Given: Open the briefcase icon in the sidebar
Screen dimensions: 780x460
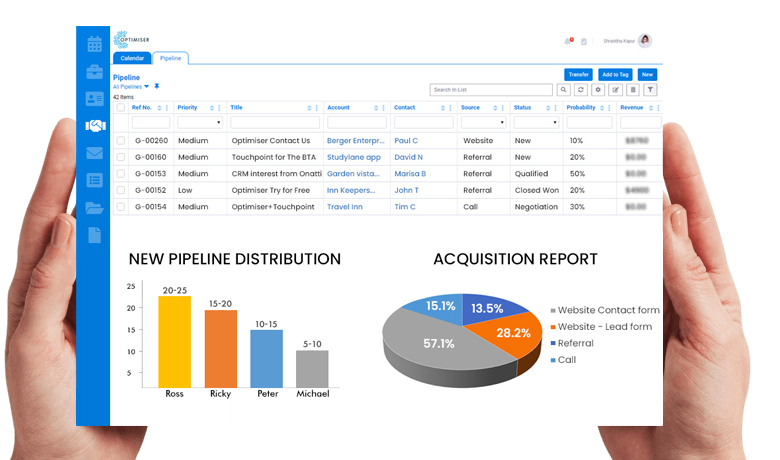Looking at the screenshot, I should 94,72.
